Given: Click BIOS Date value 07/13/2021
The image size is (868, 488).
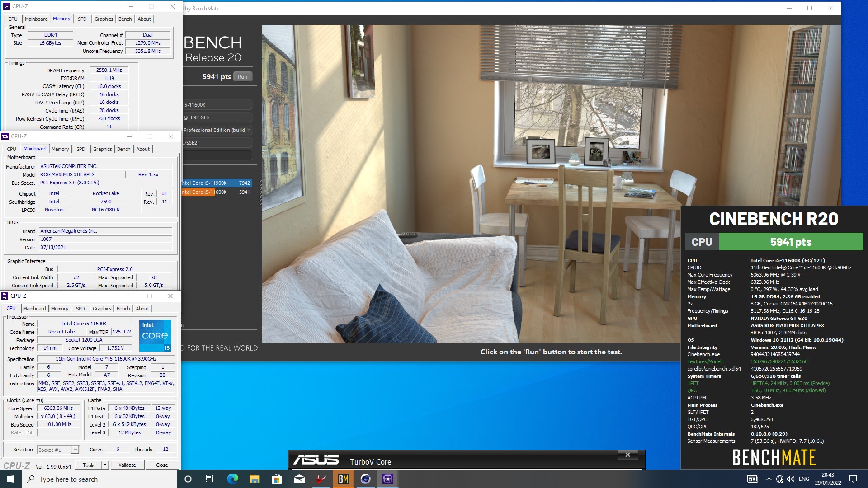Looking at the screenshot, I should [105, 247].
